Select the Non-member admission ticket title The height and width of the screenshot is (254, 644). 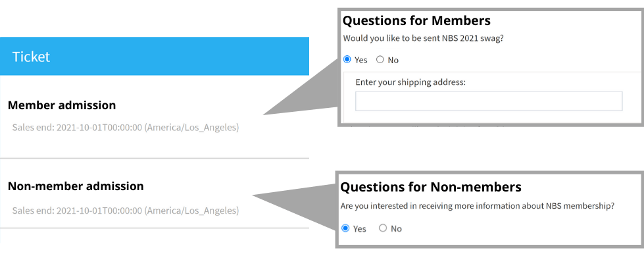[76, 186]
